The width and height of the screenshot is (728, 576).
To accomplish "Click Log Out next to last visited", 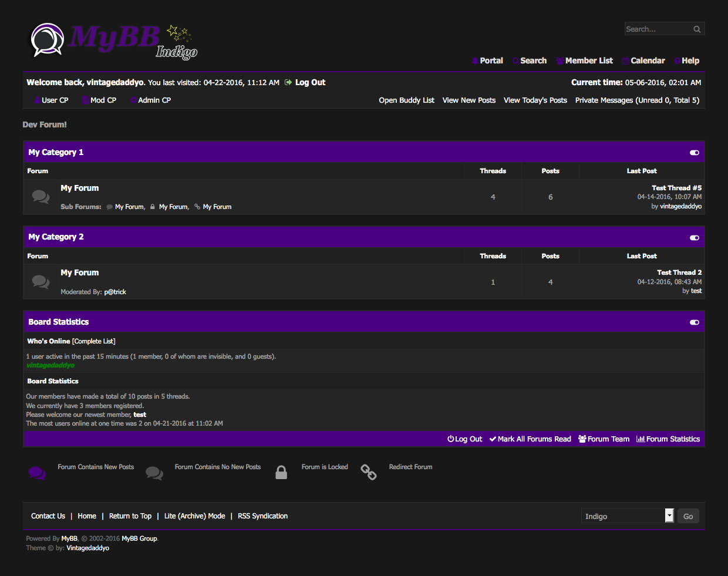I will click(x=310, y=83).
